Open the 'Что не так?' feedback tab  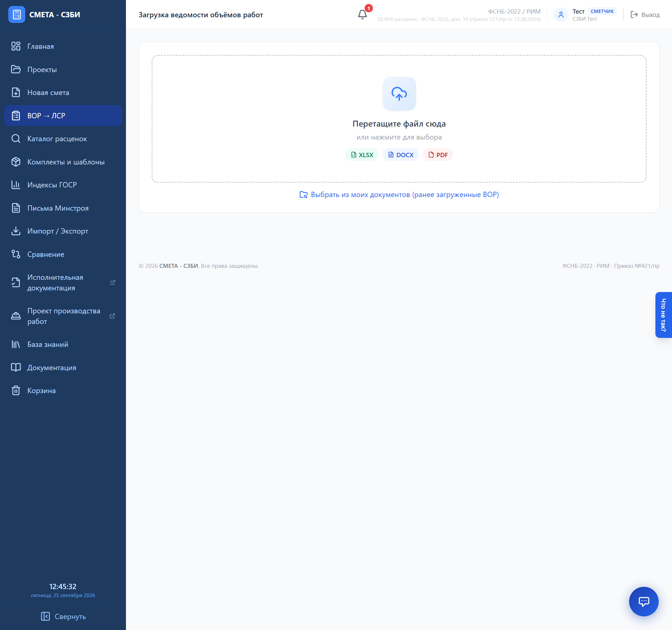[x=663, y=315]
